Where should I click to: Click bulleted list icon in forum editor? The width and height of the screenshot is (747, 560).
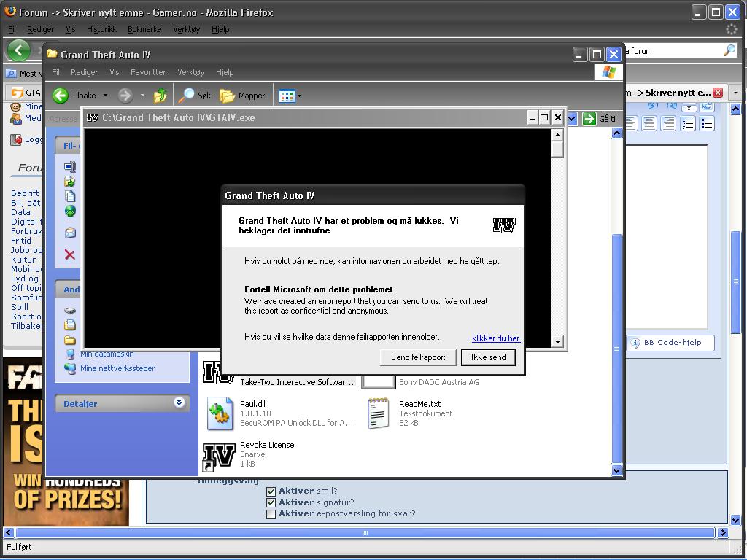coord(706,124)
